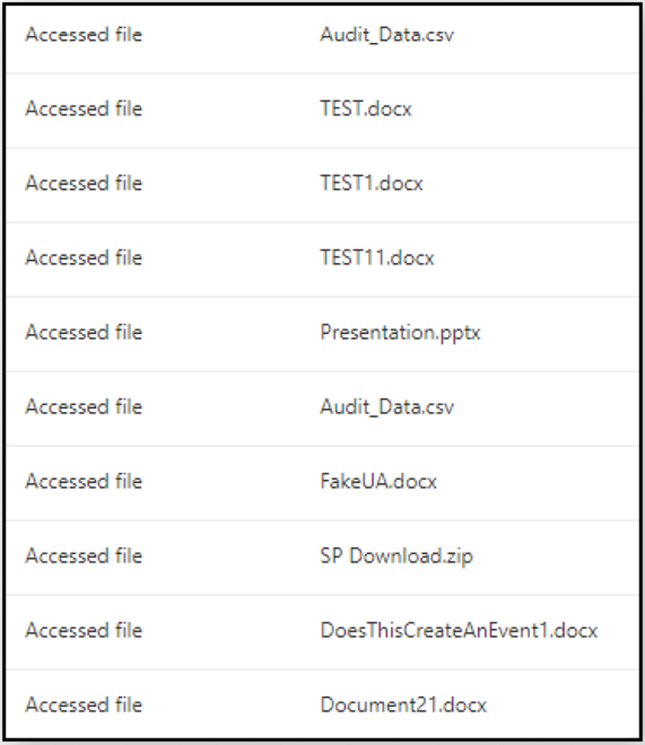645x745 pixels.
Task: Select 'Accessed file' beside FakeUA.docx
Action: pyautogui.click(x=84, y=481)
